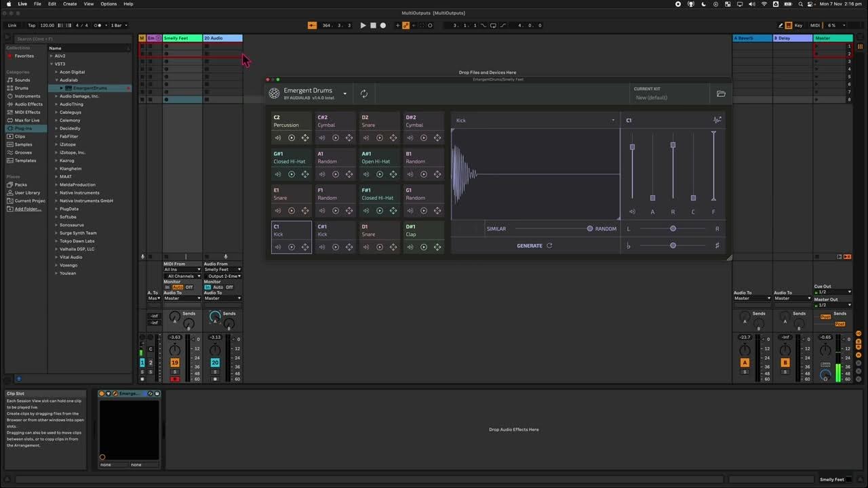
Task: Open the All Channels dropdown on track 19
Action: tap(182, 276)
